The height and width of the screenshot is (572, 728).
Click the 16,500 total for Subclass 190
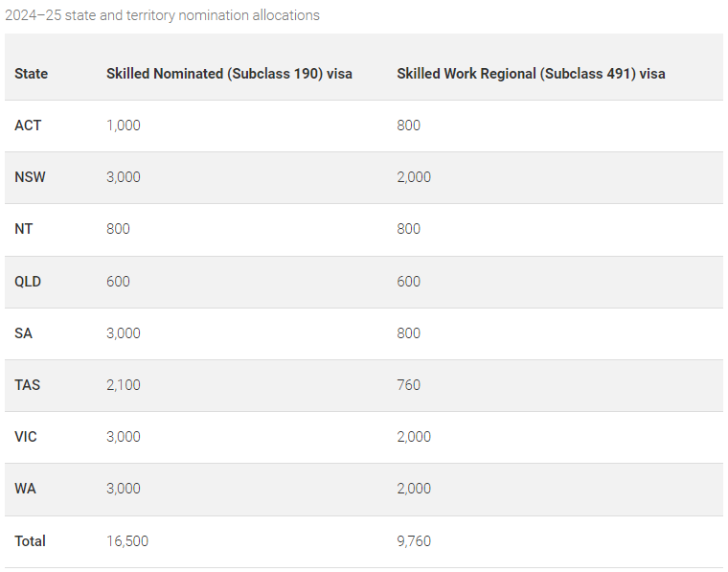pyautogui.click(x=127, y=541)
